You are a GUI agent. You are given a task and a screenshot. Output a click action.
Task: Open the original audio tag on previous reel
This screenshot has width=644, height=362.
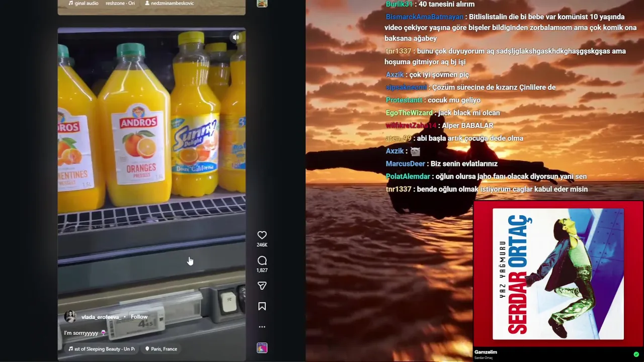click(x=102, y=3)
